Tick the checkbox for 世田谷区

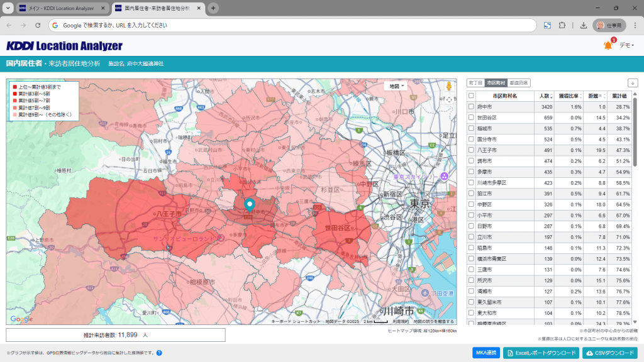(x=471, y=118)
